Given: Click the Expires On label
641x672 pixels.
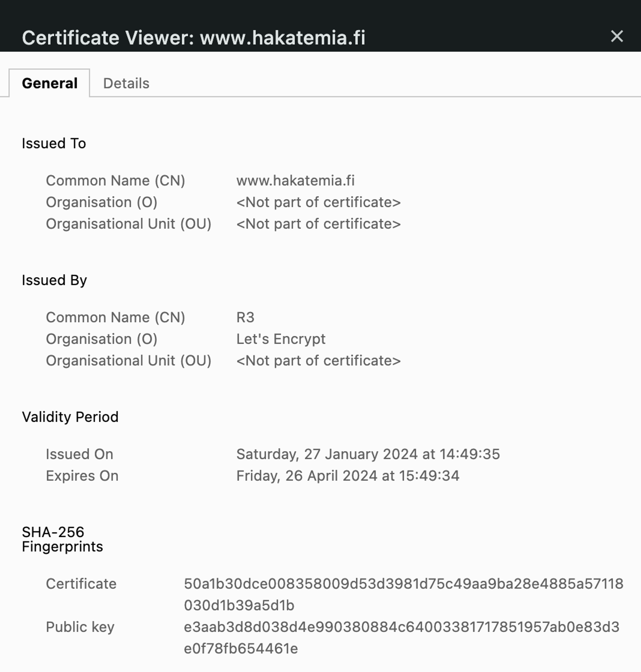Looking at the screenshot, I should (x=82, y=476).
